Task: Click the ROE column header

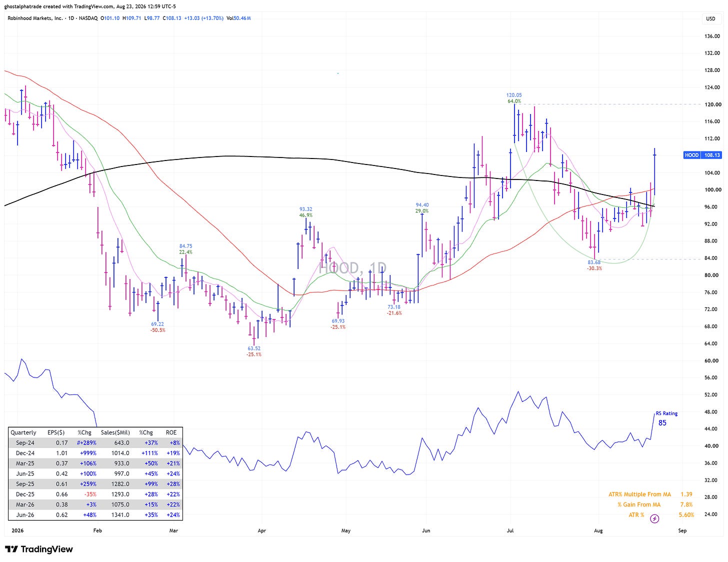Action: [171, 432]
